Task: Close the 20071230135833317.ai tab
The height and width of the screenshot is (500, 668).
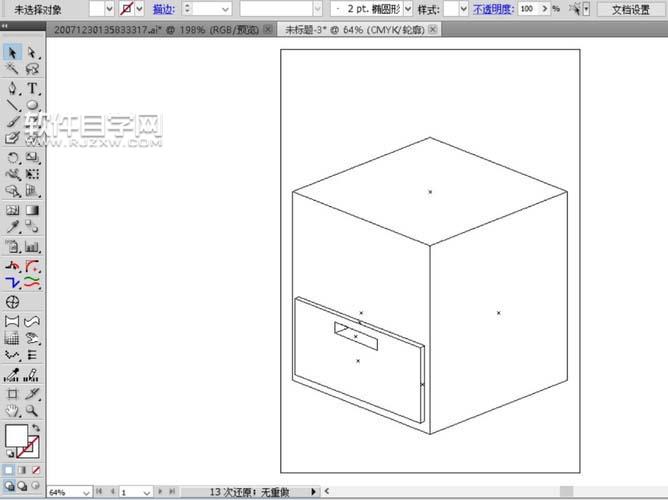Action: (268, 29)
